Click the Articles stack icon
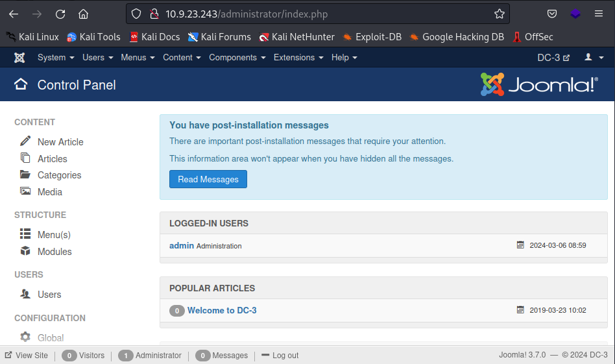Viewport: 615px width, 364px height. (x=25, y=158)
